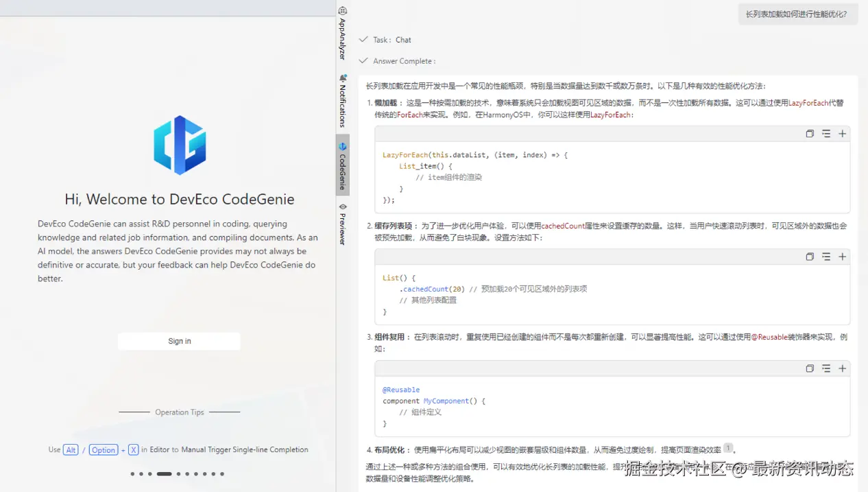Open the Previewer side panel tab

[343, 224]
